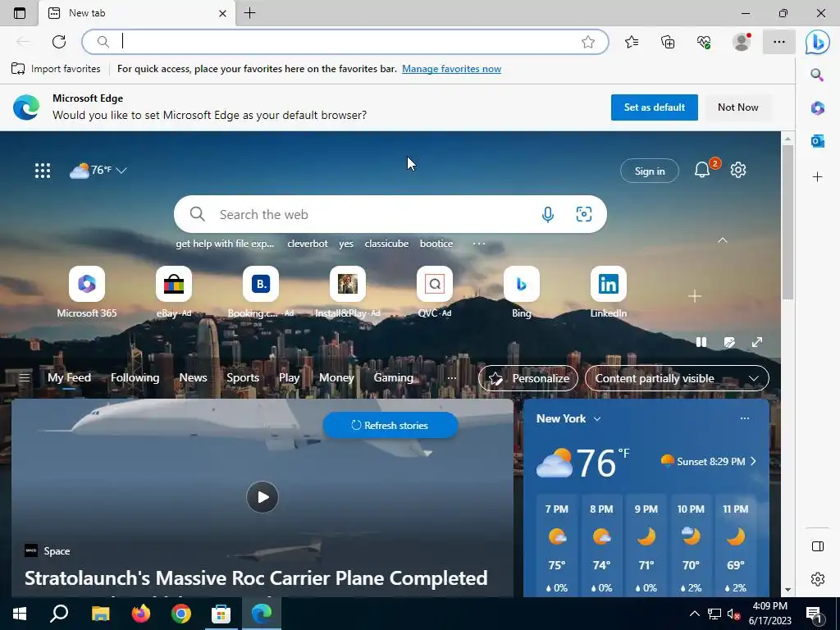This screenshot has height=630, width=840.
Task: Open the tab actions menu icon
Action: coord(20,13)
